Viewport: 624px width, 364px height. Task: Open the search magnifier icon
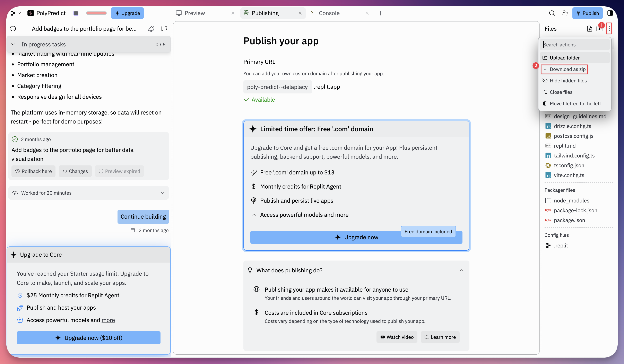552,13
